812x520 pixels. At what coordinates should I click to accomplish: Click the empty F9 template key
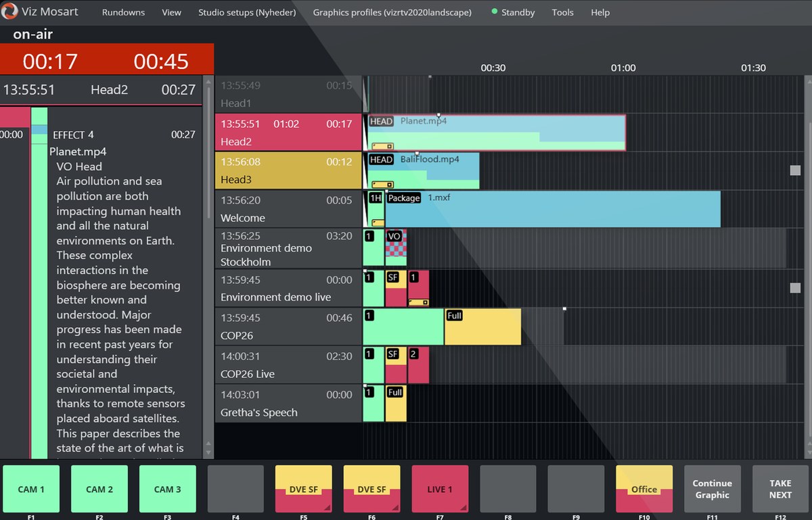coord(577,489)
